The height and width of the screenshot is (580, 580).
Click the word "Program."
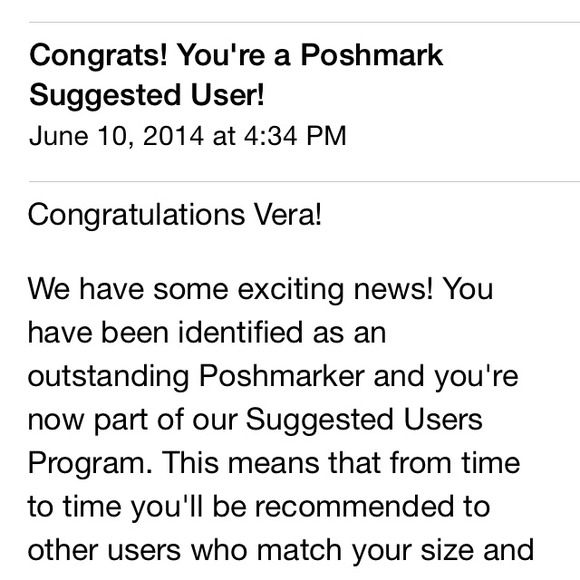click(90, 464)
